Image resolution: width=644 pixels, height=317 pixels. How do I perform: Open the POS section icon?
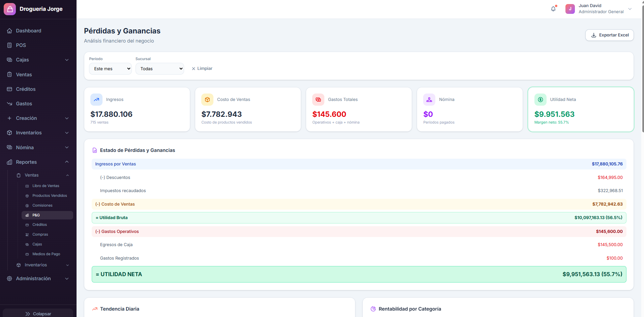point(10,45)
